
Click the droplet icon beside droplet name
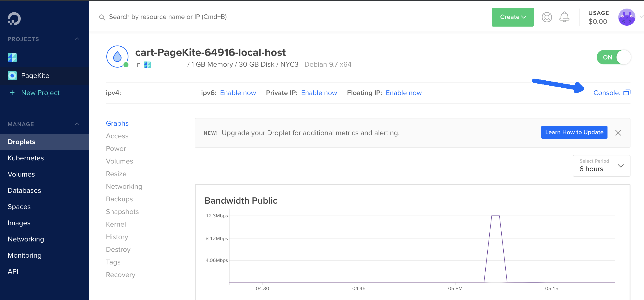[x=117, y=57]
